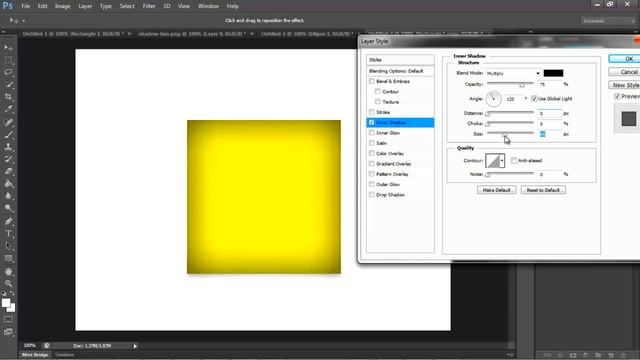Click the Reset to Default button
This screenshot has height=360, width=640.
coord(543,190)
